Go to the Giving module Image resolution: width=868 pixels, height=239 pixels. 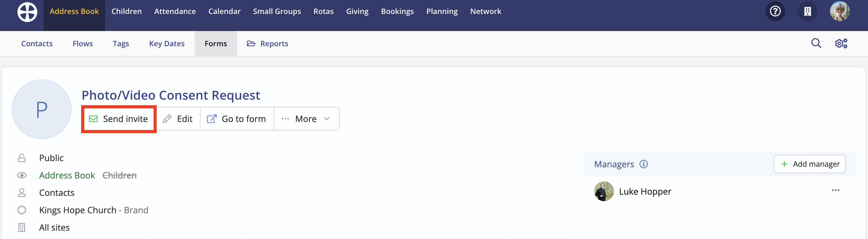click(x=357, y=11)
